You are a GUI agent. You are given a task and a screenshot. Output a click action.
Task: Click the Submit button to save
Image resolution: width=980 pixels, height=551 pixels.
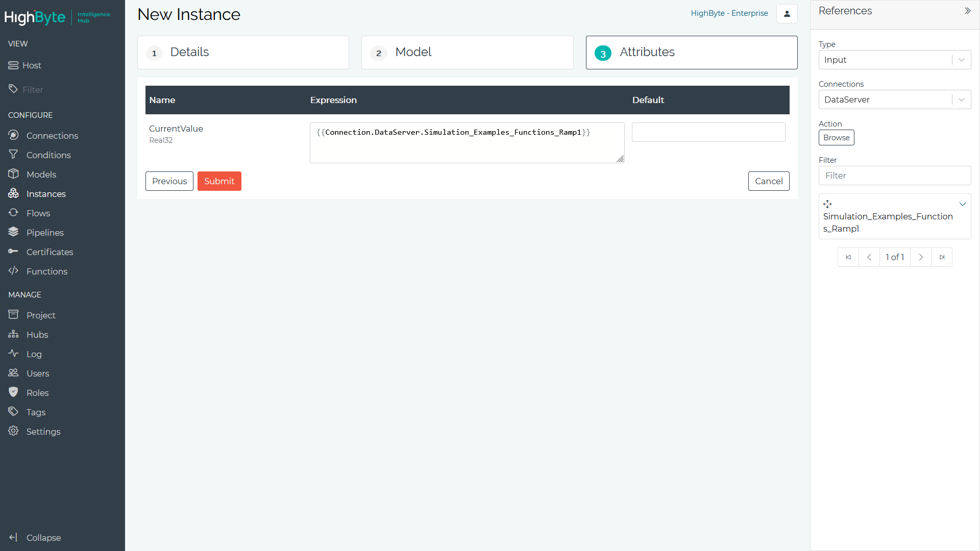tap(219, 181)
